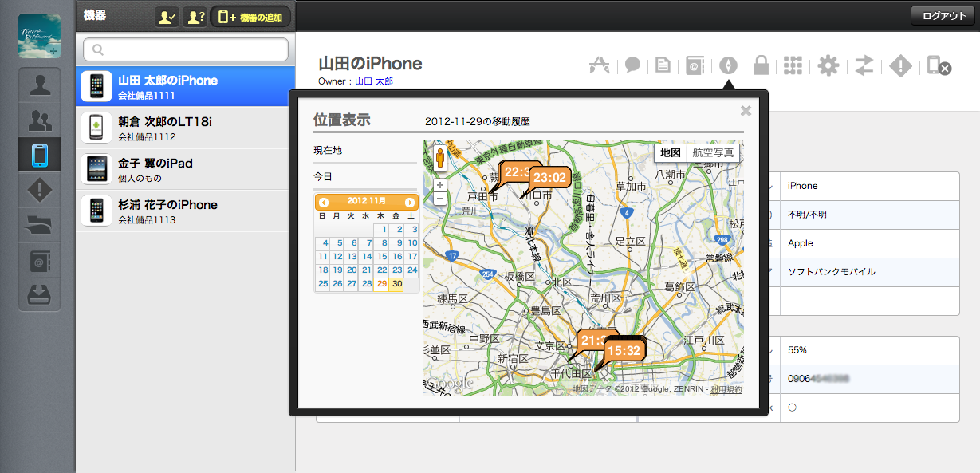This screenshot has height=473, width=980.
Task: Pick November 22 in the calendar
Action: tap(381, 270)
